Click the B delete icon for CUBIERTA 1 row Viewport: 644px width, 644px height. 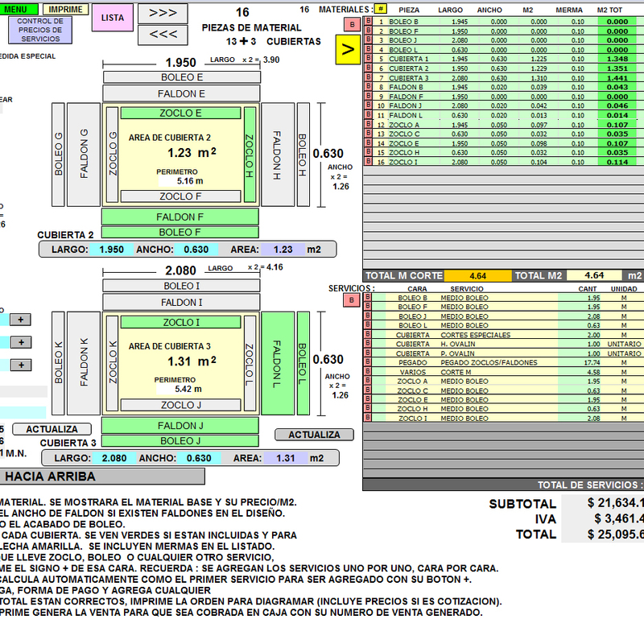[369, 59]
